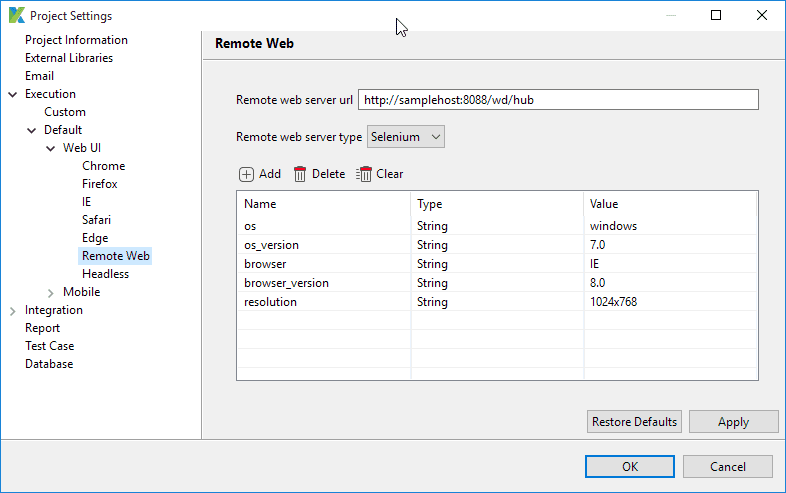The height and width of the screenshot is (493, 786).
Task: Click the Remote web server url field
Action: pos(558,100)
